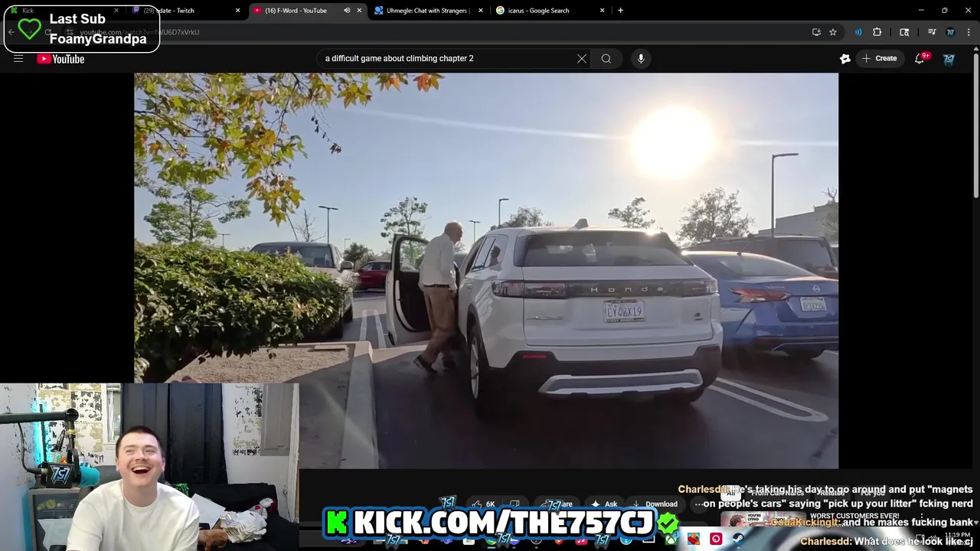
Task: Pause the video by clicking the player
Action: (486, 270)
